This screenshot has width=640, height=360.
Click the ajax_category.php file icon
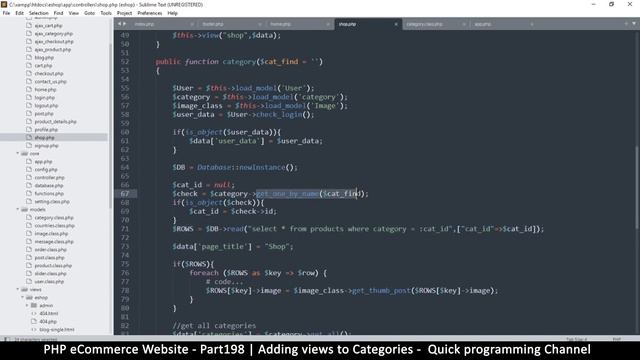[x=29, y=33]
